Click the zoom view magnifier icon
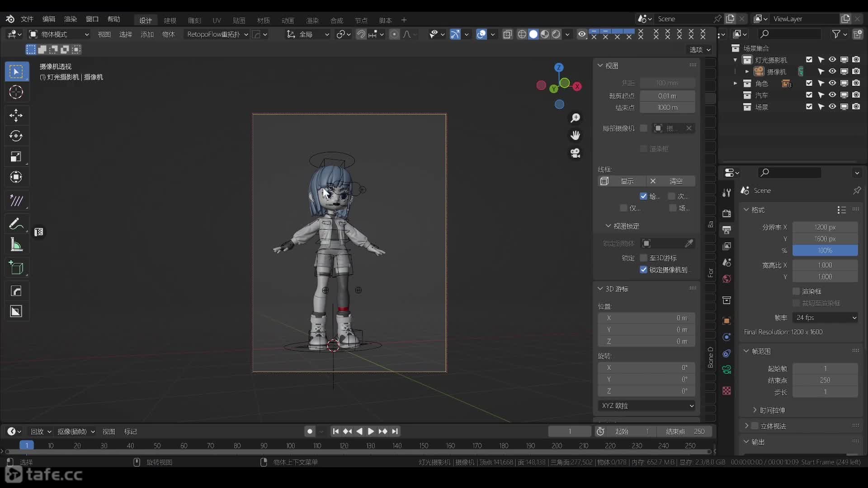The image size is (868, 488). pyautogui.click(x=576, y=118)
